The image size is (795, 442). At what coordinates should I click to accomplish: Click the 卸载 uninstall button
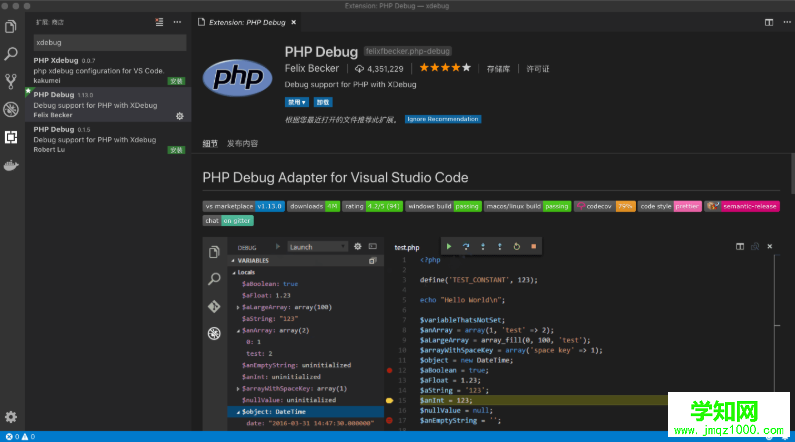coord(323,102)
